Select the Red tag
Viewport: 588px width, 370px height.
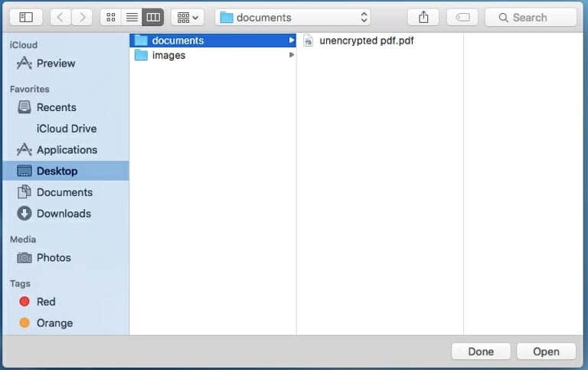pyautogui.click(x=66, y=301)
